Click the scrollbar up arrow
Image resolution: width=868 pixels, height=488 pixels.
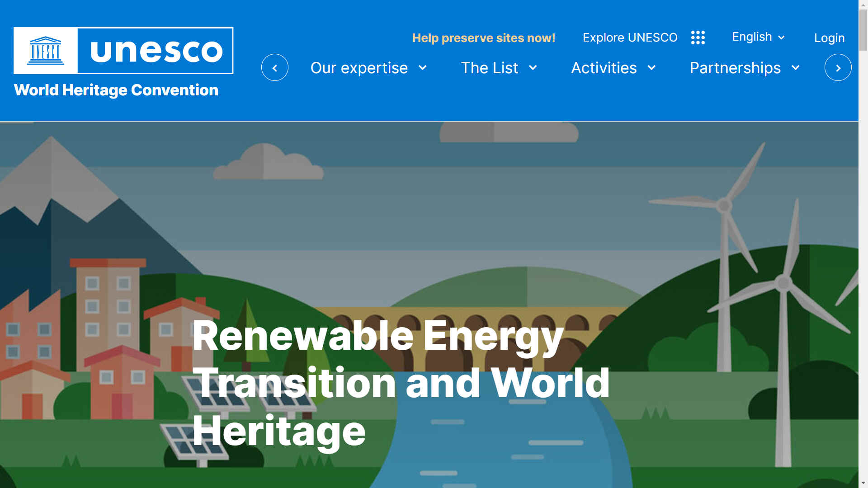point(863,4)
